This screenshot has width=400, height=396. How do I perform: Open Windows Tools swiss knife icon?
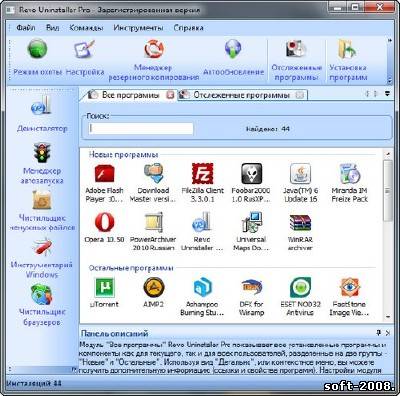point(42,247)
